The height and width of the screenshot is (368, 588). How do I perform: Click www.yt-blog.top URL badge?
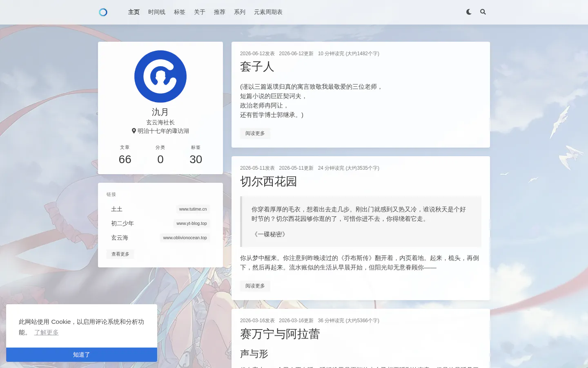192,223
